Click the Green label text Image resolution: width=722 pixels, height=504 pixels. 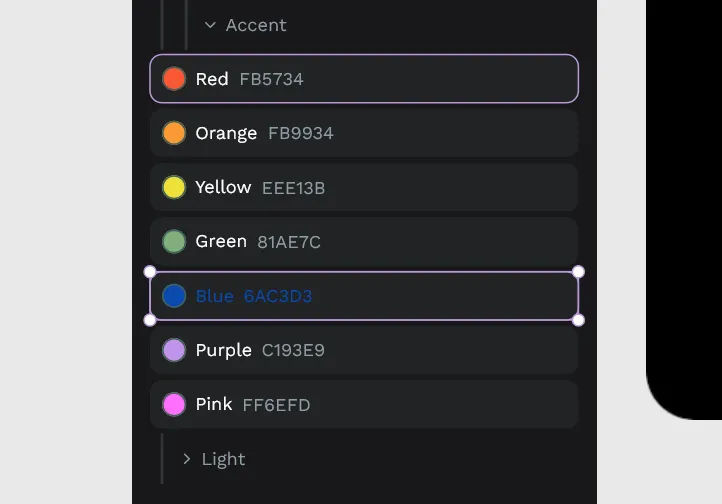221,241
